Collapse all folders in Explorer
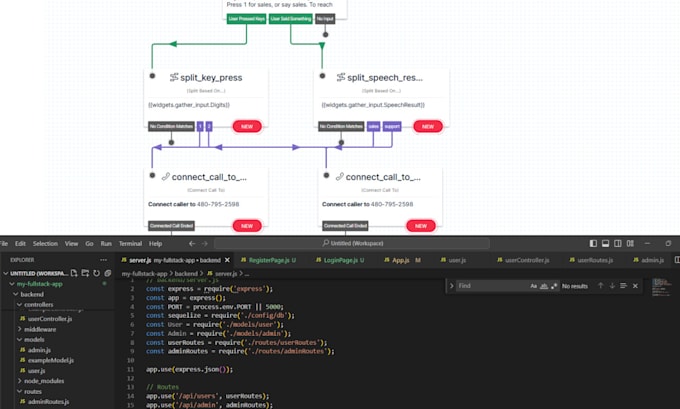Viewport: 680px width, 409px height. [x=108, y=273]
